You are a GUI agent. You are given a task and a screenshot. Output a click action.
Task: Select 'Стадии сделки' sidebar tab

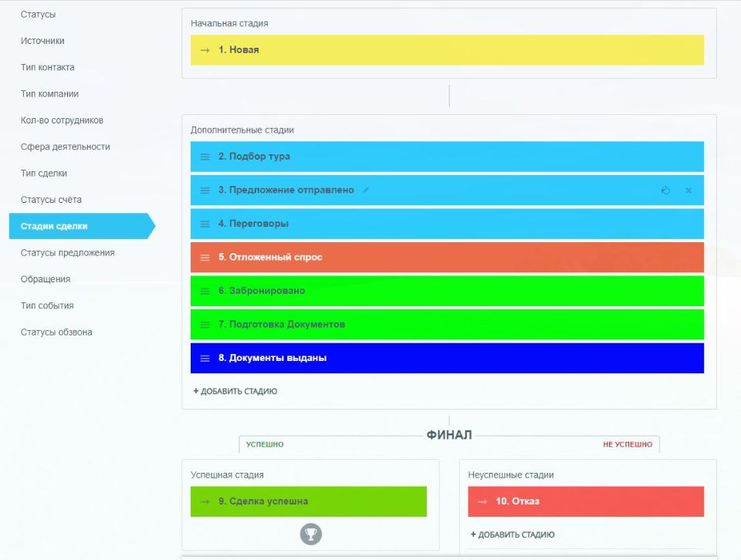(54, 226)
